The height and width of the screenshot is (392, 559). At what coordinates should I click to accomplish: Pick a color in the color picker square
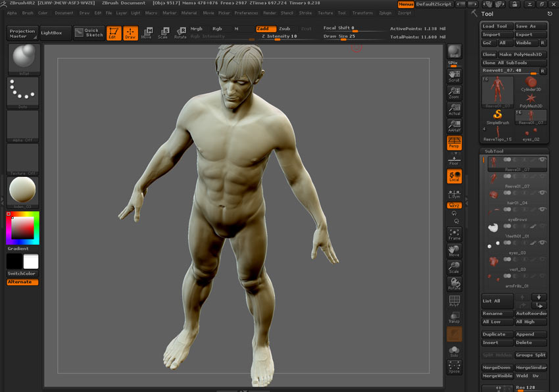(x=22, y=228)
